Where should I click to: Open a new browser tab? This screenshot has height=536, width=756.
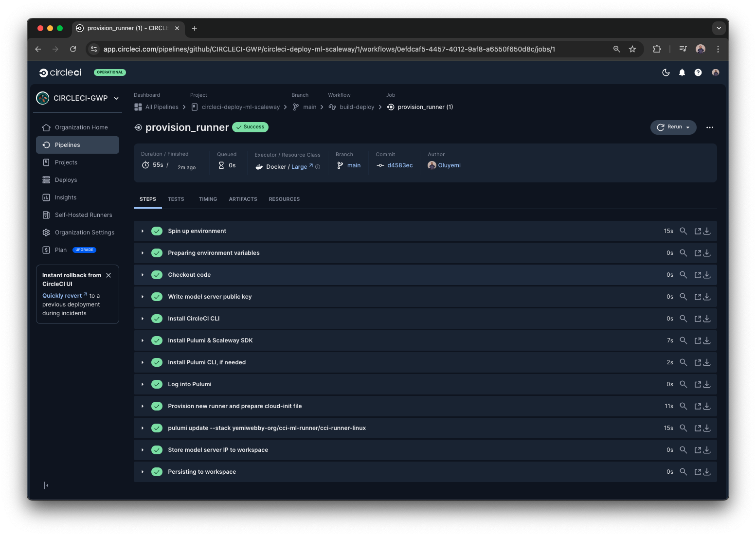tap(195, 28)
